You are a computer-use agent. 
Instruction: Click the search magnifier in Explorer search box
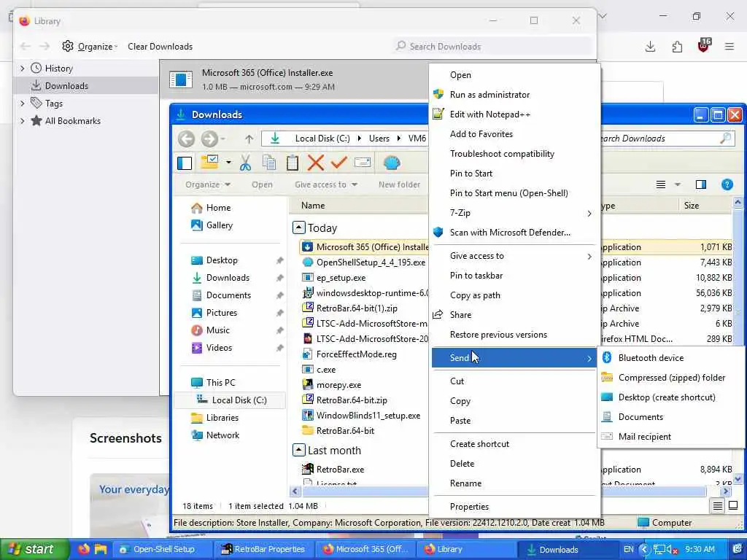(x=725, y=139)
